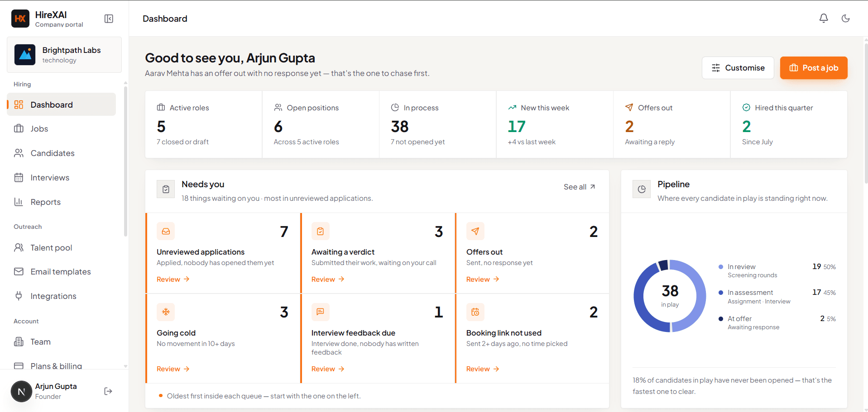Image resolution: width=868 pixels, height=412 pixels.
Task: Open Interviews in the sidebar
Action: pos(62,178)
